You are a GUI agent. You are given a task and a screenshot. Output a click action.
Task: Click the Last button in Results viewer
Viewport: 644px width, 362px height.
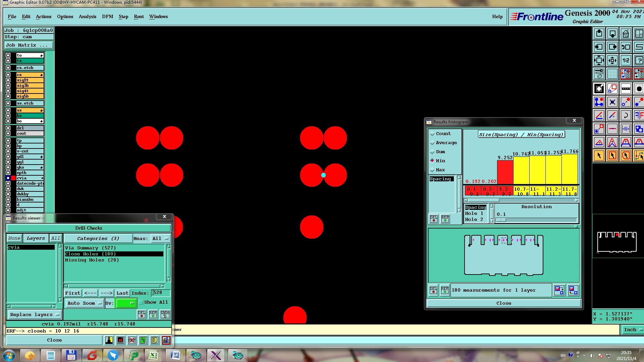pyautogui.click(x=122, y=293)
